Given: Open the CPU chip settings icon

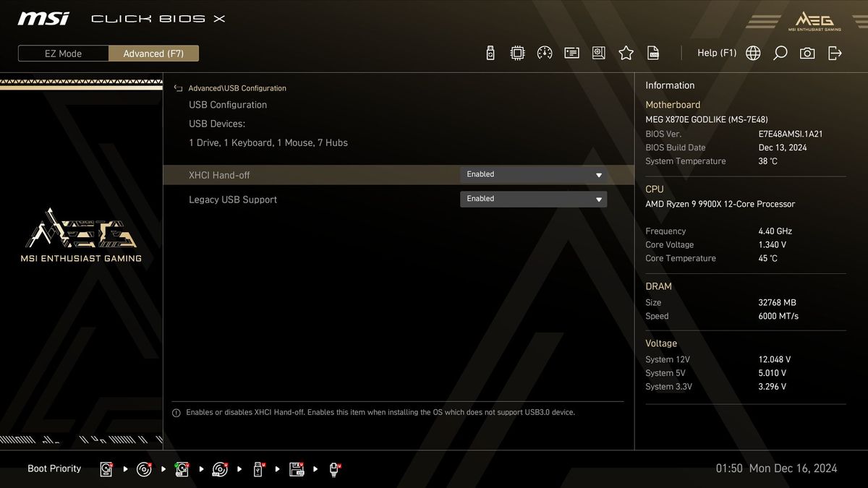Looking at the screenshot, I should coord(517,53).
